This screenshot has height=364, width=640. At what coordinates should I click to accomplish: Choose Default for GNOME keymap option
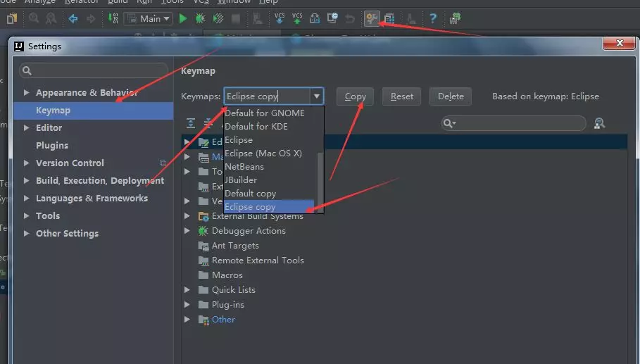pos(265,113)
